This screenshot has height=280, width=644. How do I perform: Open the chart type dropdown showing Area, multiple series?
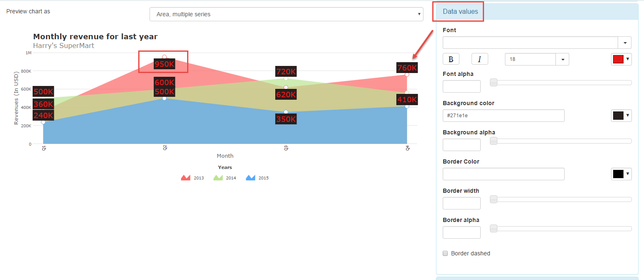287,14
